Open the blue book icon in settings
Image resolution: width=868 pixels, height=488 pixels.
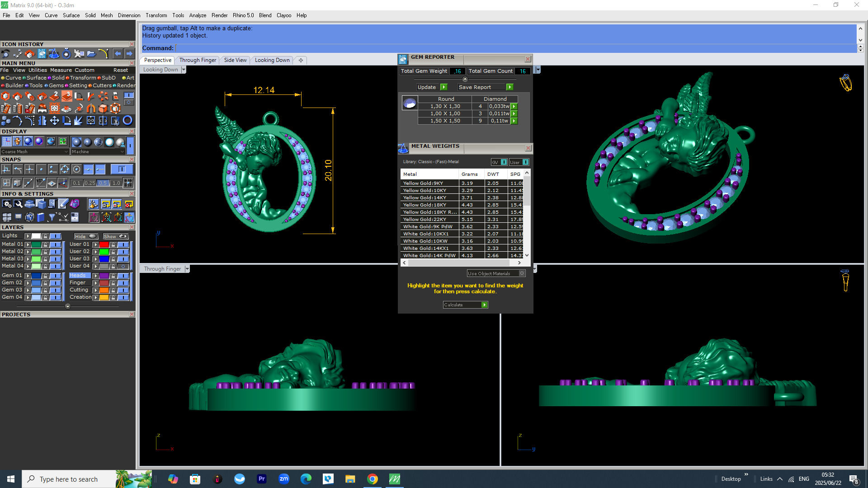click(41, 217)
